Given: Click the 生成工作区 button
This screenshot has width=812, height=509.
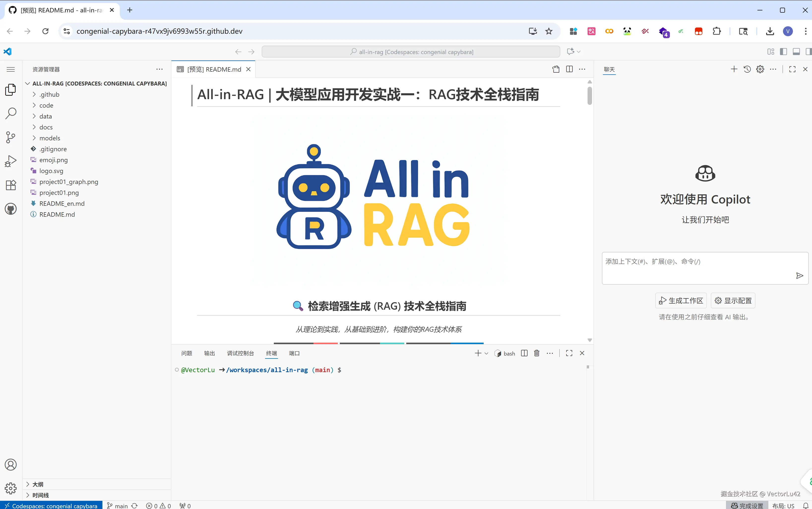Looking at the screenshot, I should pos(680,300).
